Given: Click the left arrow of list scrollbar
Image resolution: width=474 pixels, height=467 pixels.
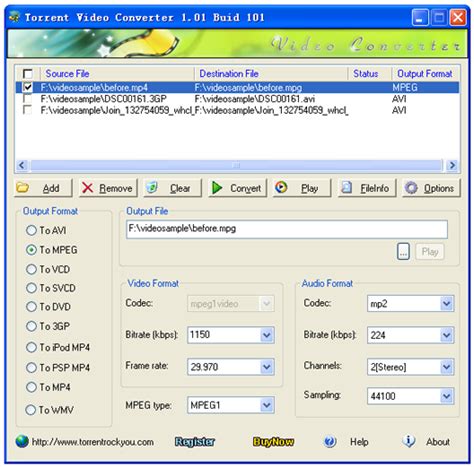Looking at the screenshot, I should [22, 165].
